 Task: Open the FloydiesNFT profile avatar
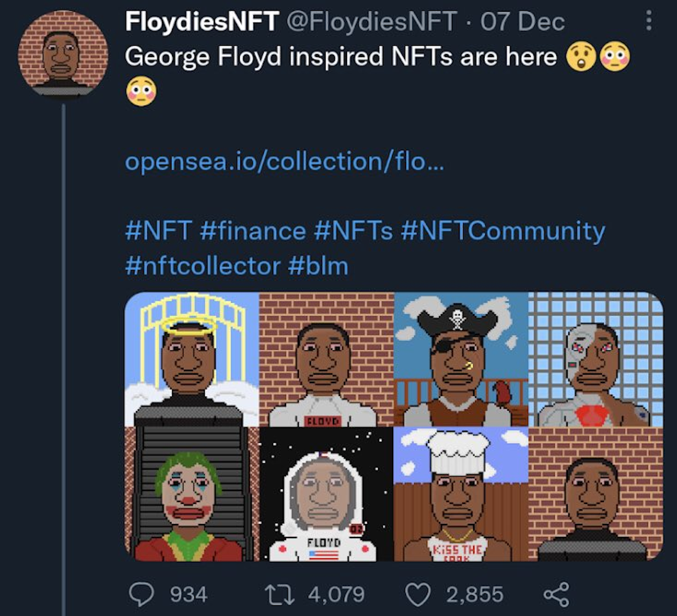pyautogui.click(x=63, y=54)
